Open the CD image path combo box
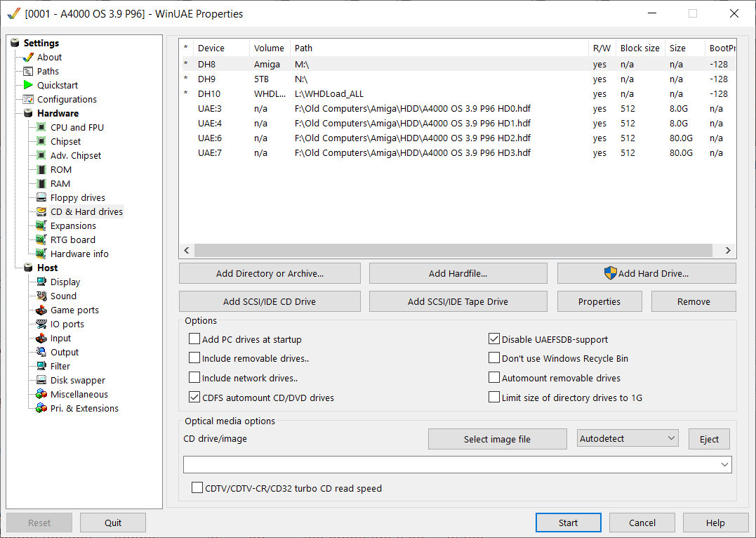 click(x=457, y=464)
